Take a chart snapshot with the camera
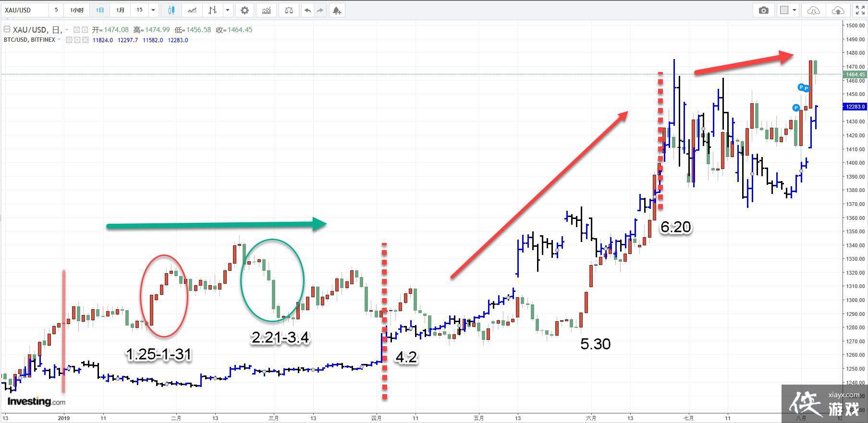868x423 pixels. point(763,10)
